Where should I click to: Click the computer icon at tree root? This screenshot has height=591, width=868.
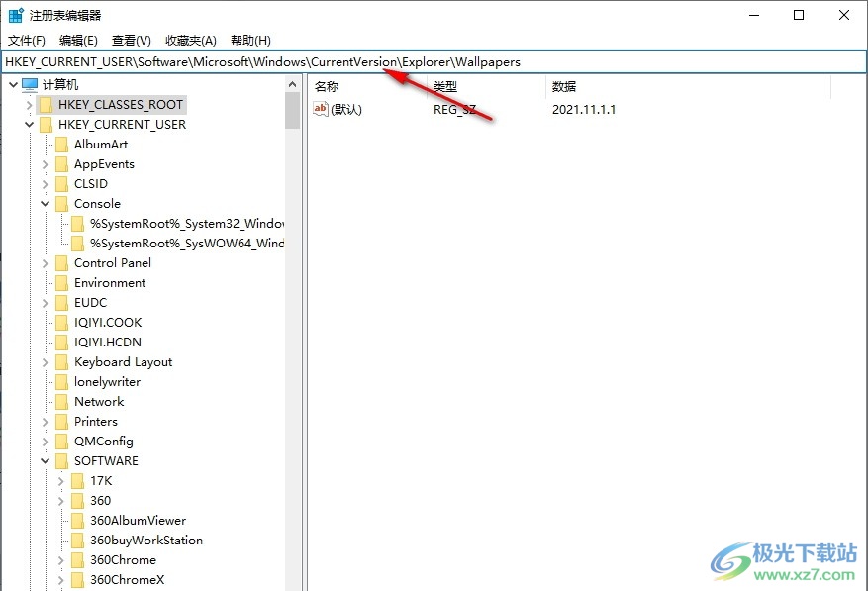click(x=30, y=85)
